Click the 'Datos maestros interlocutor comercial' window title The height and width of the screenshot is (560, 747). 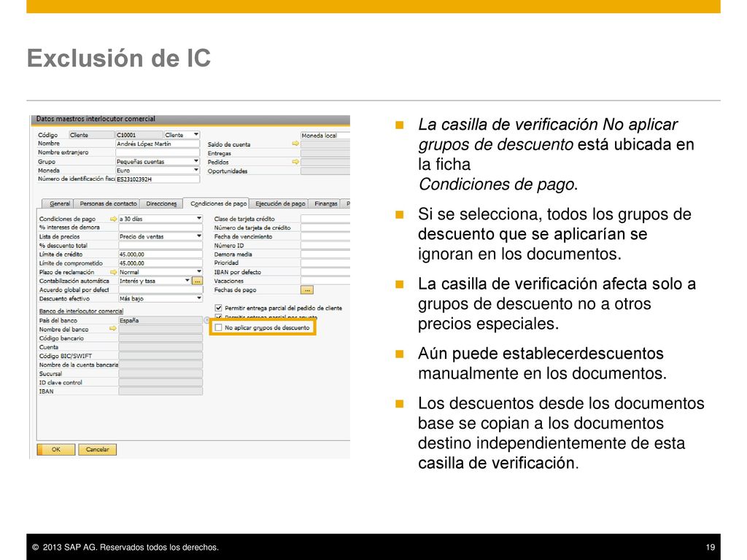pyautogui.click(x=96, y=119)
